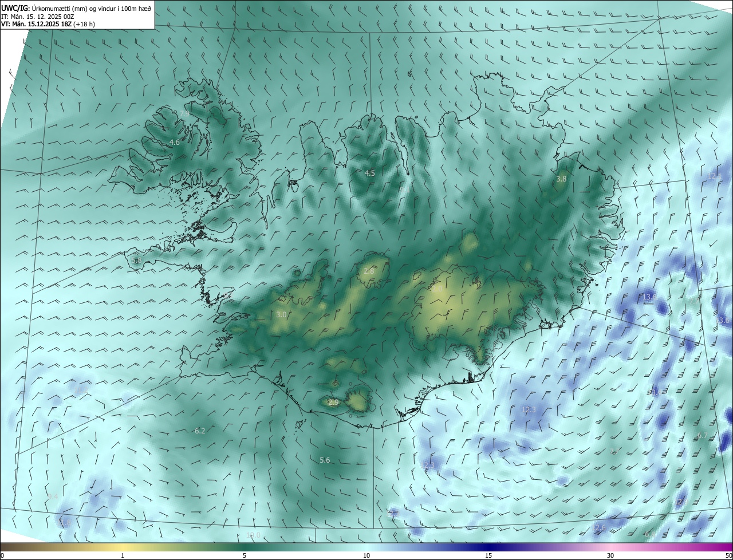Click the 4.5 value in north Iceland
Viewport: 733px width, 560px height.
(370, 173)
